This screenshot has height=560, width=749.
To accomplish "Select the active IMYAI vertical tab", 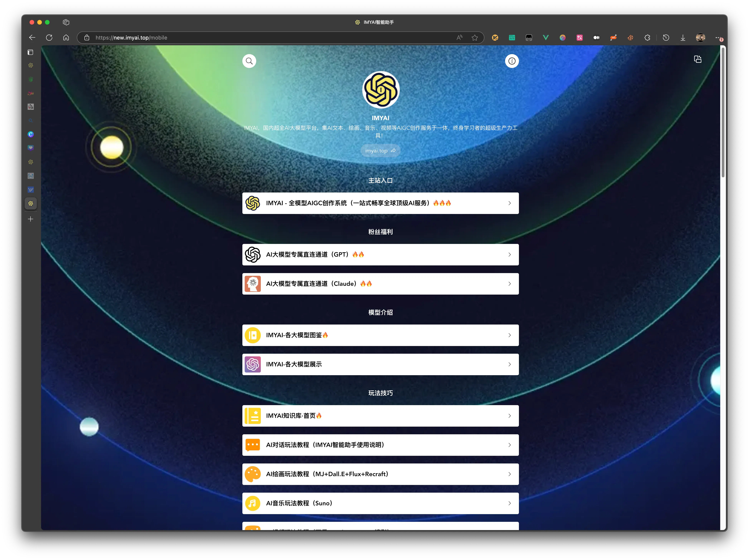I will tap(31, 203).
